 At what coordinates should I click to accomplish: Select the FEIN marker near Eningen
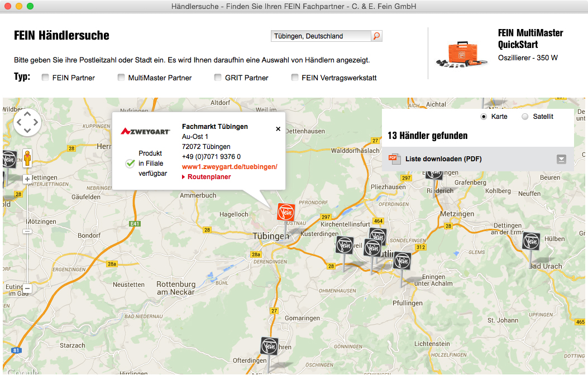pyautogui.click(x=402, y=261)
